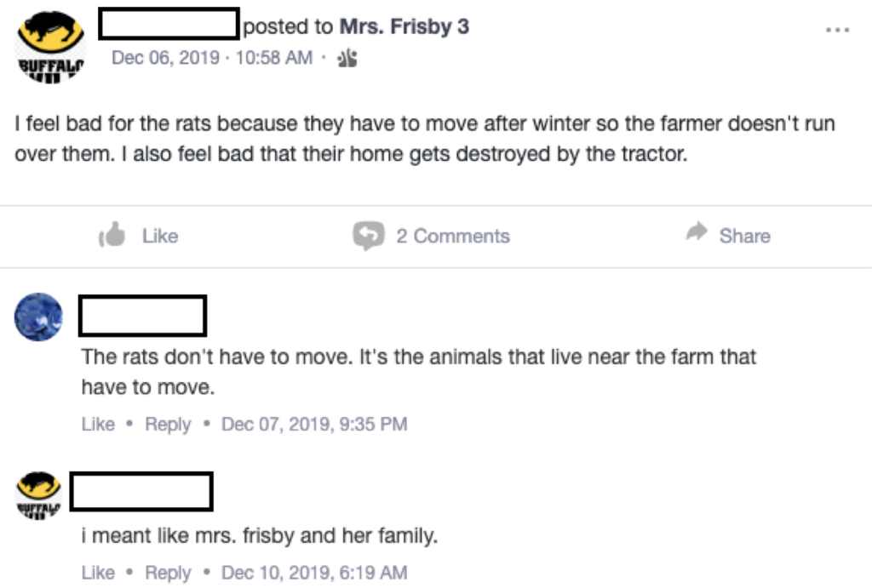Click the speech bubble comments icon
Image resolution: width=872 pixels, height=588 pixels.
[x=368, y=236]
